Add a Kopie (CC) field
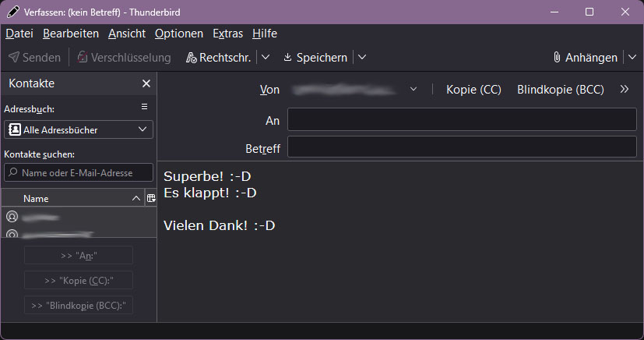This screenshot has height=340, width=644. coord(473,90)
